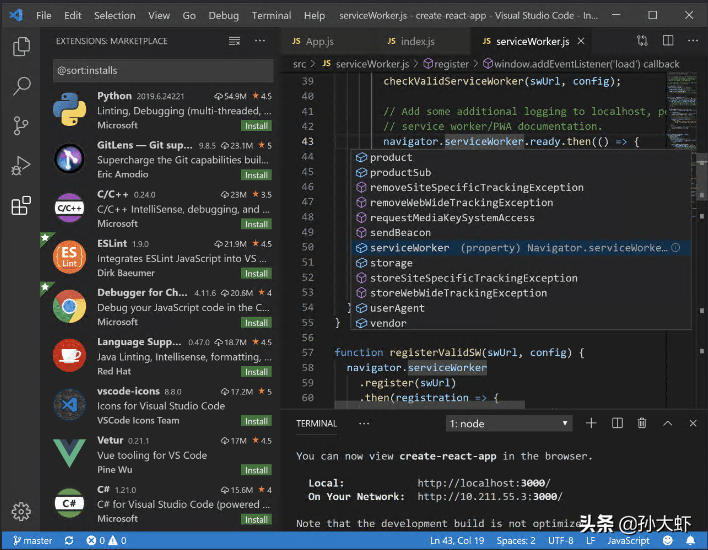Open the Terminal menu in menu bar
This screenshot has height=550, width=708.
pyautogui.click(x=271, y=16)
